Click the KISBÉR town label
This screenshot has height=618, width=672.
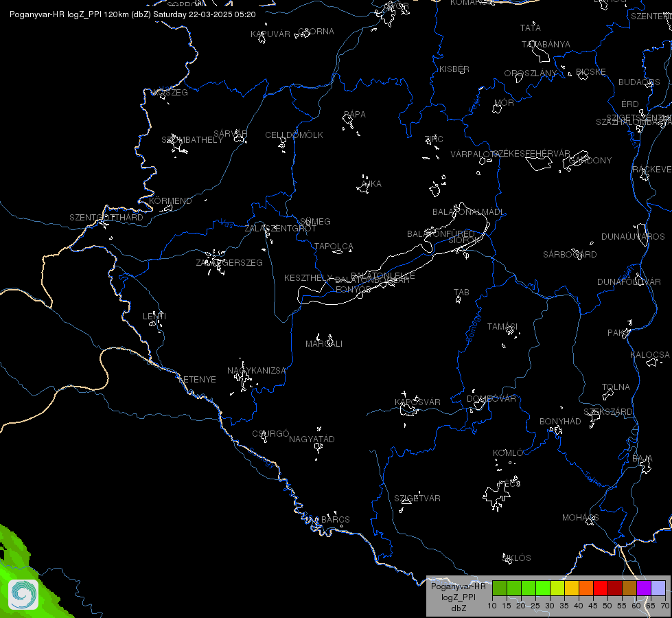(454, 69)
